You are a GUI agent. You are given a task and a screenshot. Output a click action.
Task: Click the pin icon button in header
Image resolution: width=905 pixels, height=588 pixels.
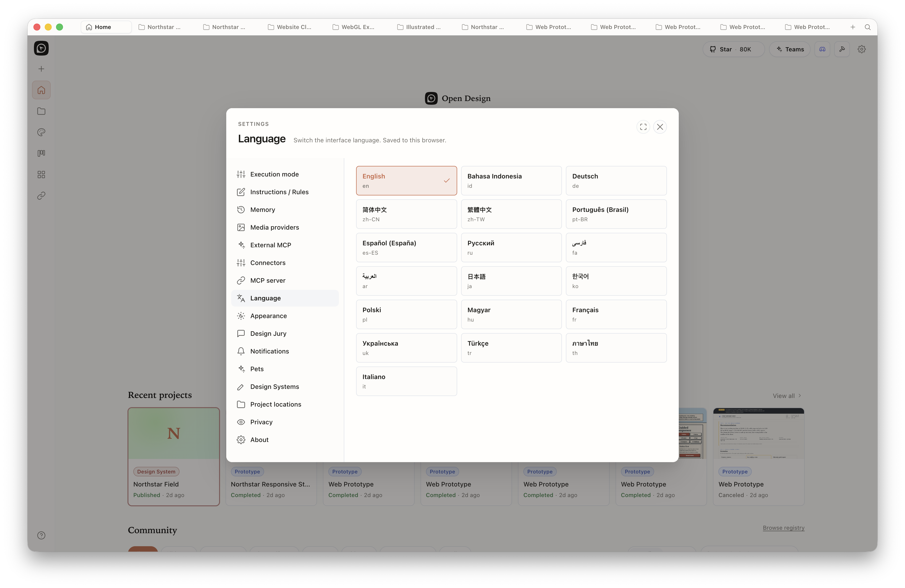(842, 49)
